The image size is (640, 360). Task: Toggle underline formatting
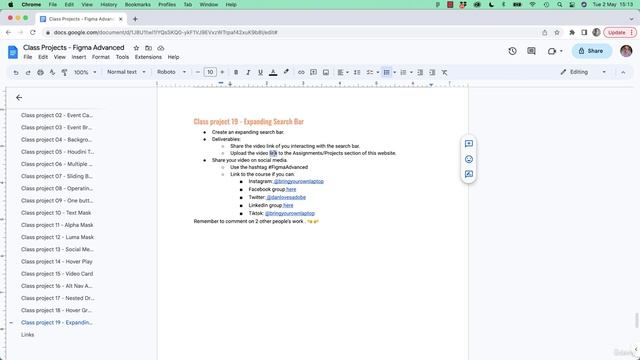(260, 72)
